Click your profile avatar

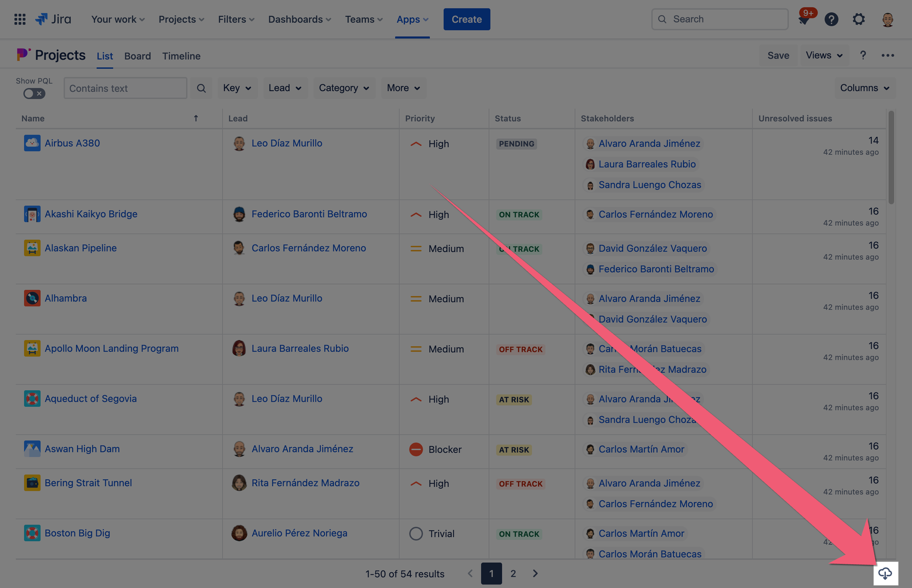tap(887, 19)
